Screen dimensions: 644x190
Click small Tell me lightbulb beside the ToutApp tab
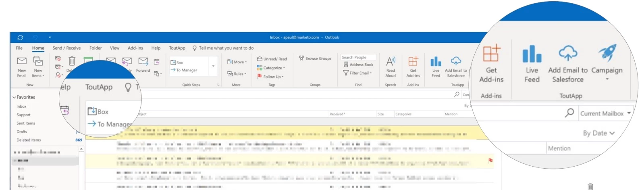(195, 48)
